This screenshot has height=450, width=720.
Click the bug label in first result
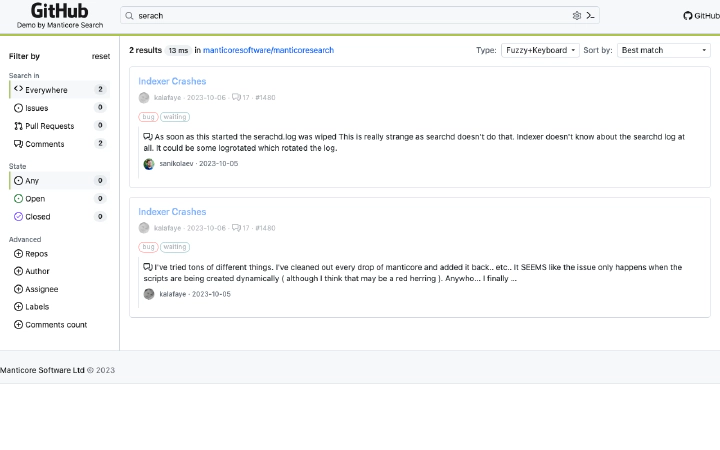tap(148, 117)
